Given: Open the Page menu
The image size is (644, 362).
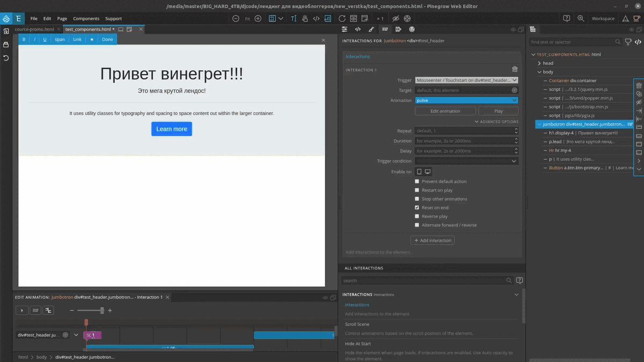Looking at the screenshot, I should point(62,19).
